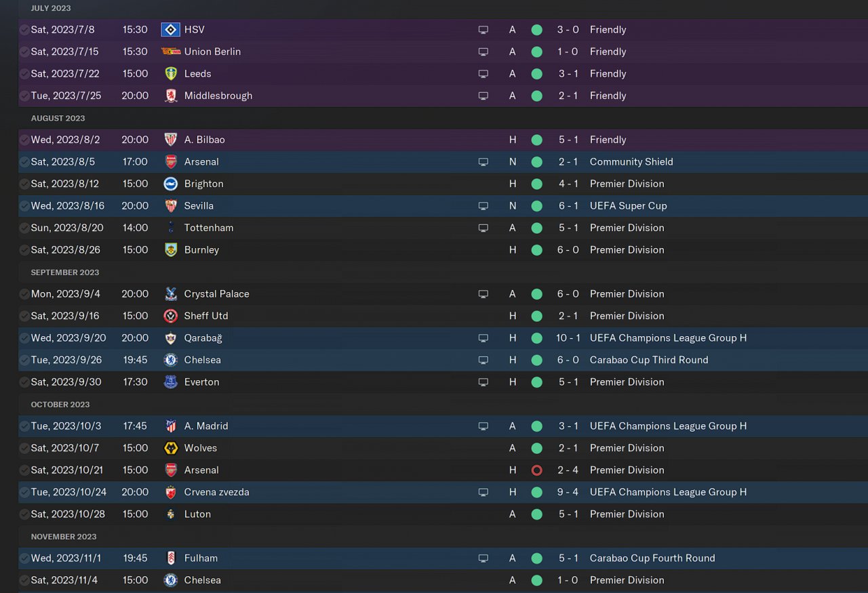Click the Union Berlin club crest
Image resolution: width=868 pixels, height=593 pixels.
tap(171, 52)
